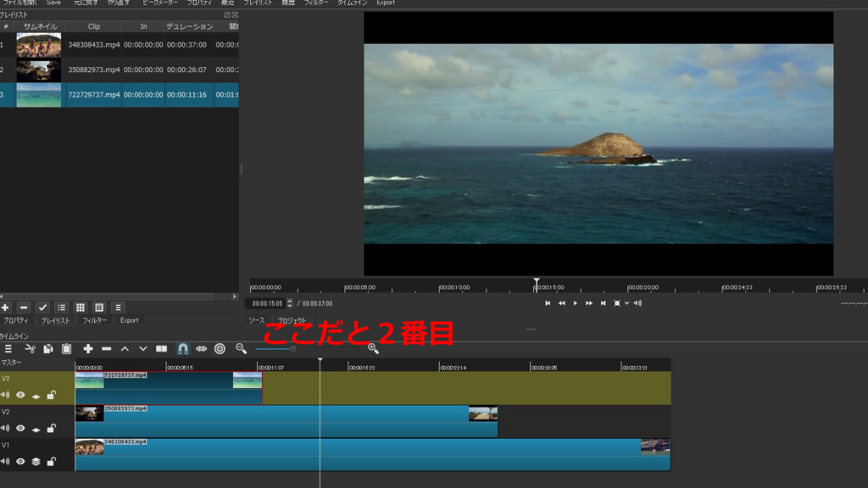Hide the V3 track with eye
This screenshot has height=488, width=868.
click(20, 395)
